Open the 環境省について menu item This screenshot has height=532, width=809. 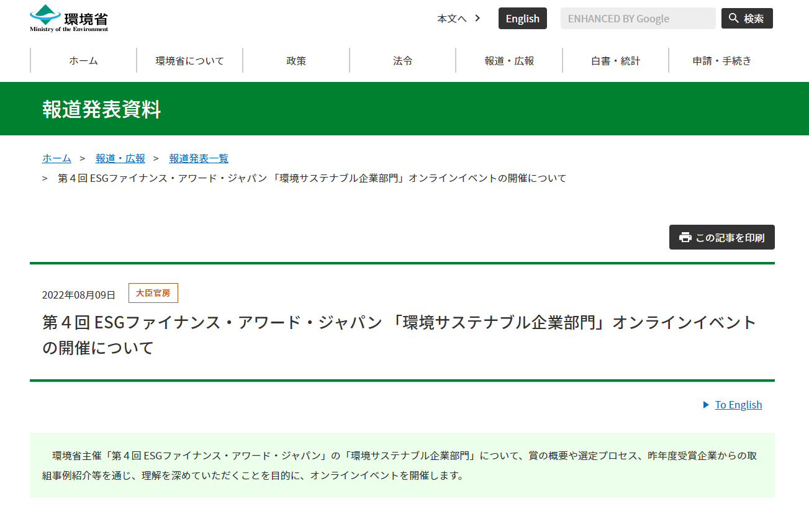click(x=190, y=61)
